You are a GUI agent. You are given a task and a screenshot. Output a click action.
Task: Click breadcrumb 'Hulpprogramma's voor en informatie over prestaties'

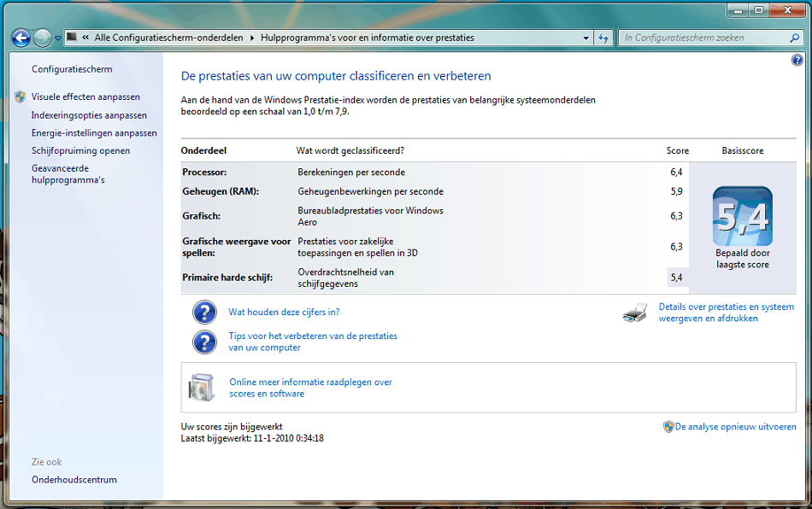pyautogui.click(x=368, y=38)
